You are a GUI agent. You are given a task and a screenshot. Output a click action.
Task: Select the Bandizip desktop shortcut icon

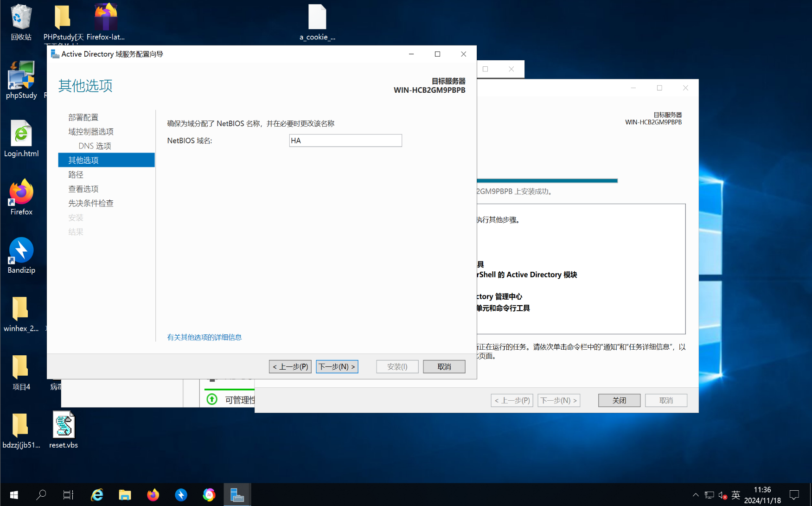click(21, 256)
